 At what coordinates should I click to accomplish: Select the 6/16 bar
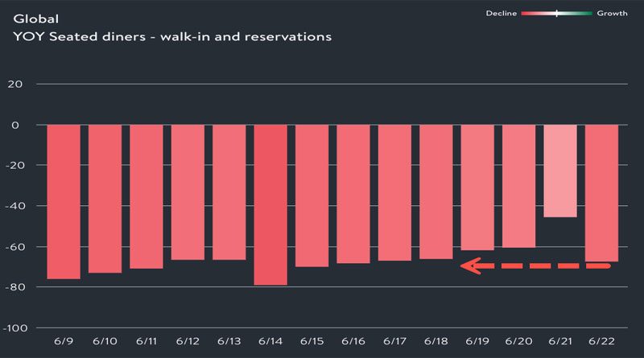coord(353,194)
